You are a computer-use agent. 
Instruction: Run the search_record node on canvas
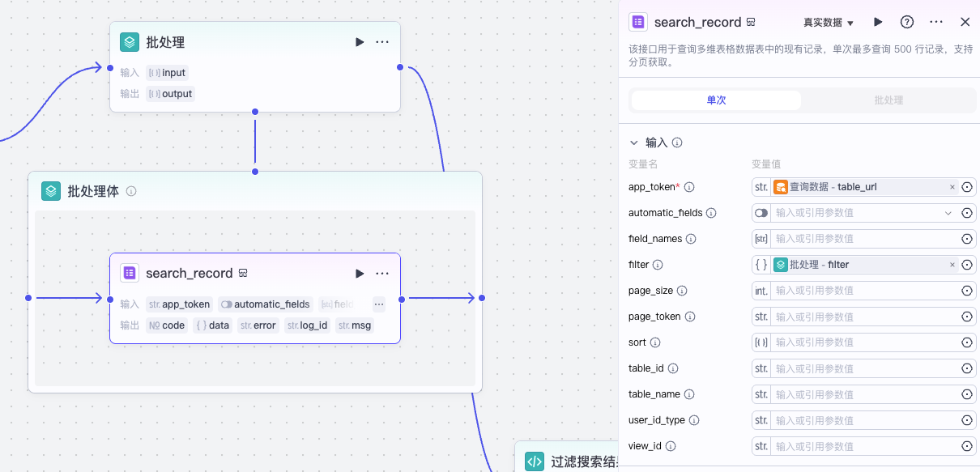click(x=360, y=274)
